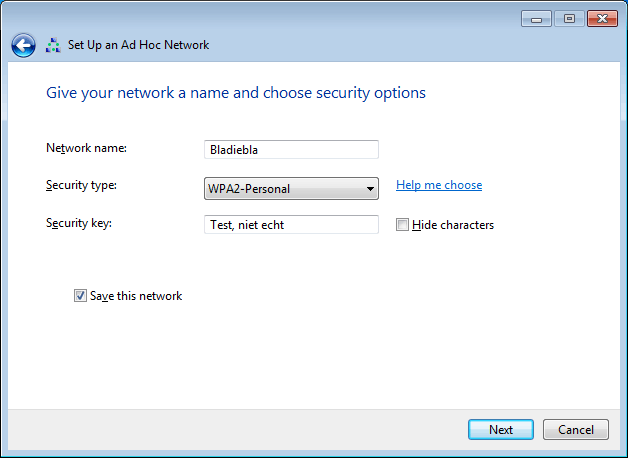Enable the Hide characters checkbox
Image resolution: width=628 pixels, height=458 pixels.
tap(402, 225)
